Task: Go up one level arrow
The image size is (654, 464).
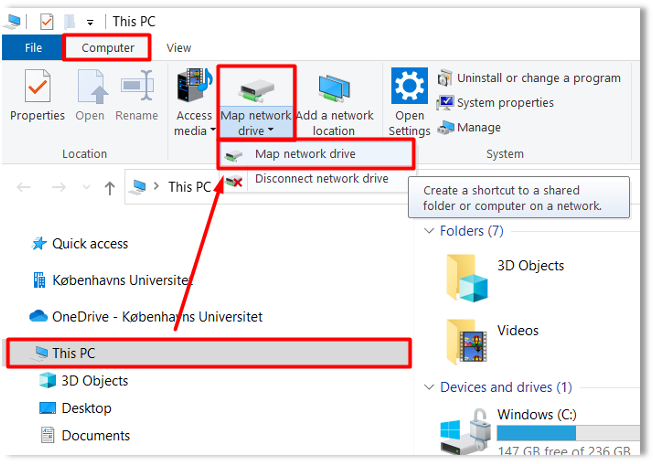Action: (x=110, y=188)
